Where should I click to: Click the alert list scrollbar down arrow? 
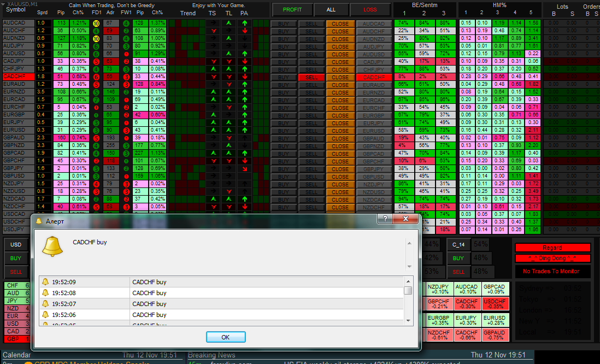coord(408,321)
